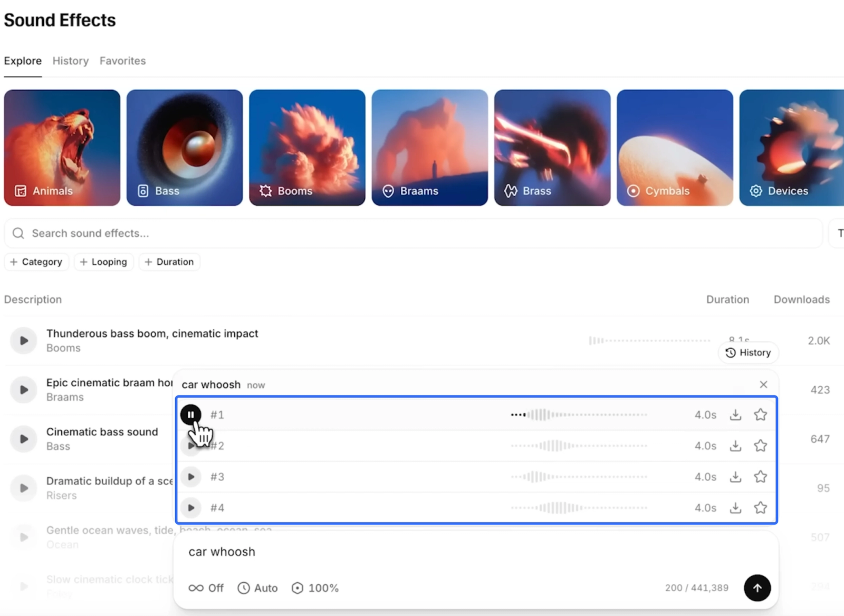Select the Explore tab
The image size is (844, 616).
click(x=23, y=61)
